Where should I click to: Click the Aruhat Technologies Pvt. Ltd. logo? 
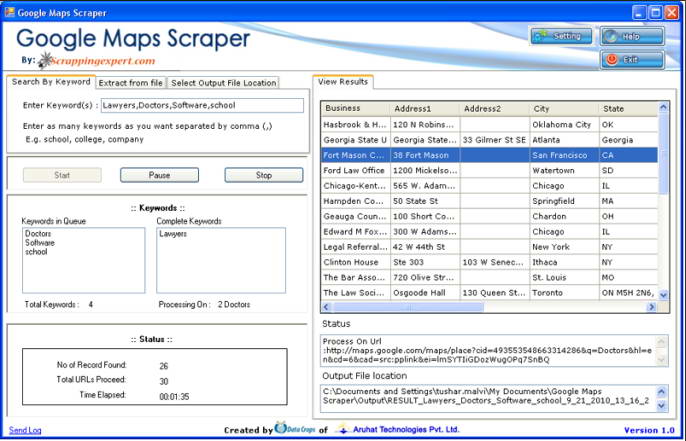tap(397, 430)
